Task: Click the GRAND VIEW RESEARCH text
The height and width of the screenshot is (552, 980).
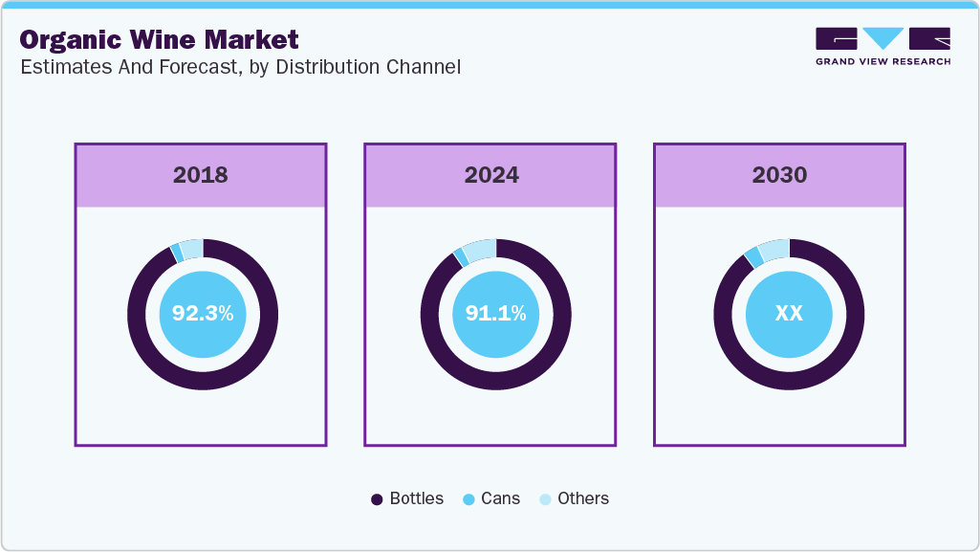Action: pos(882,61)
